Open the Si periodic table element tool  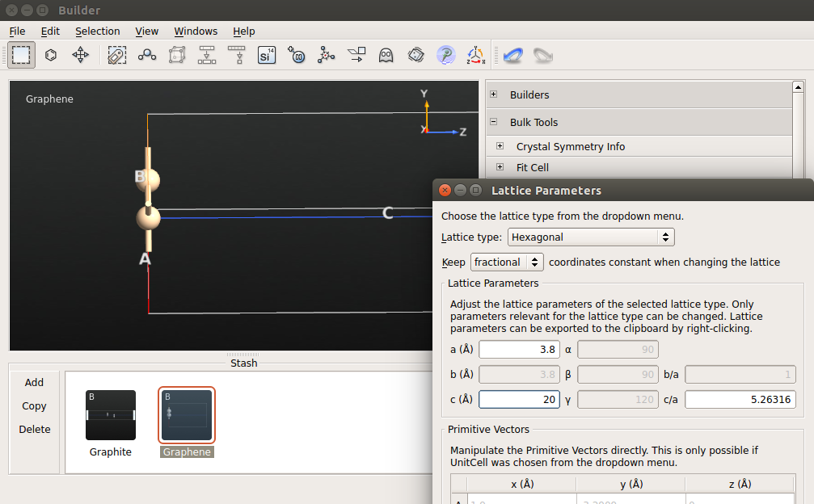266,54
